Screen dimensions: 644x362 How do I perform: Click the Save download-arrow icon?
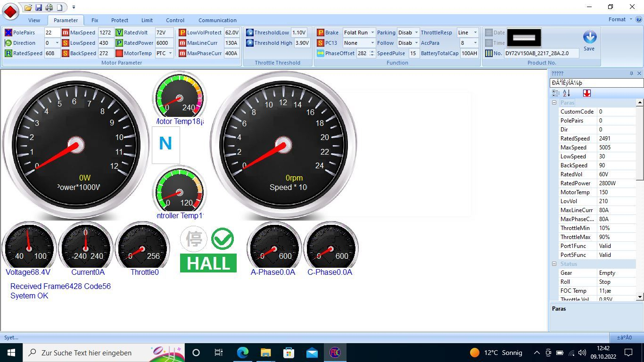[589, 37]
